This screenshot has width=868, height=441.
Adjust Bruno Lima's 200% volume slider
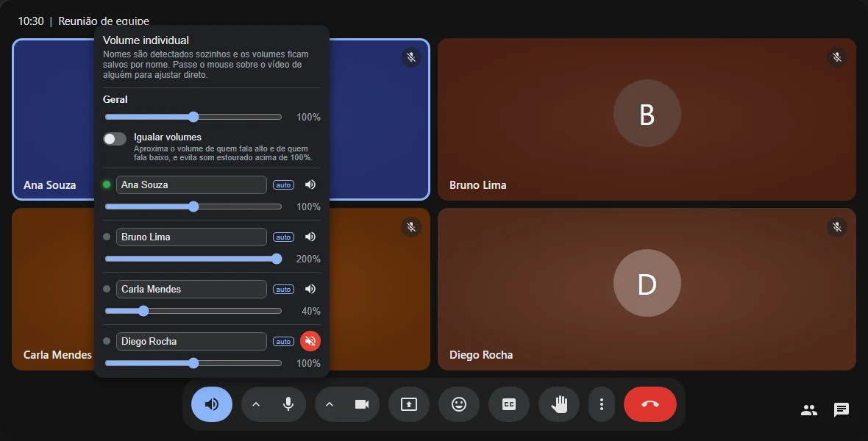193,259
